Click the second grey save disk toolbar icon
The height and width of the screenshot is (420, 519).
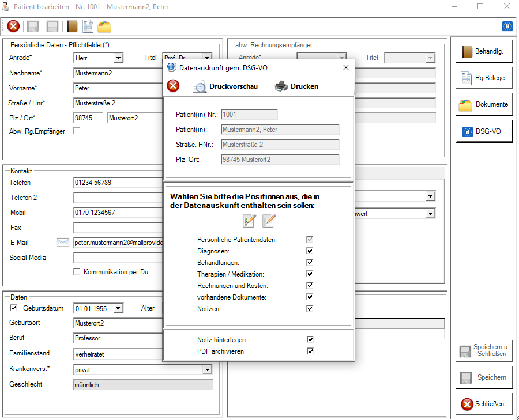52,27
